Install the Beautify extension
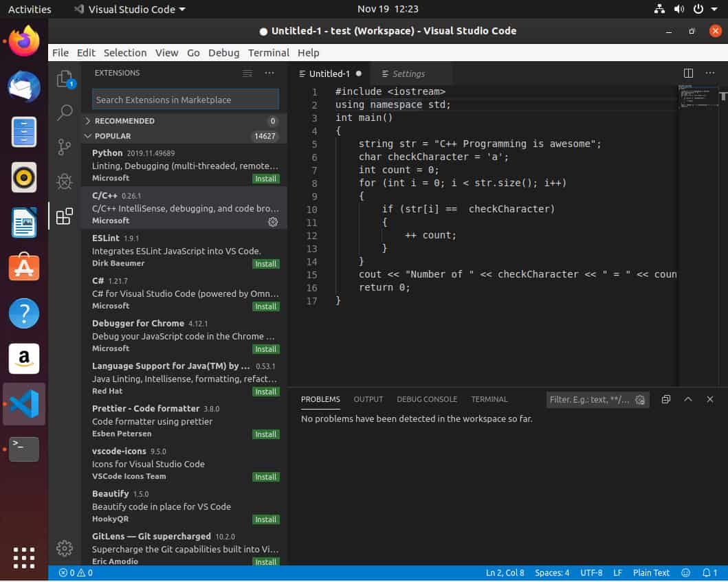This screenshot has height=582, width=728. (265, 519)
